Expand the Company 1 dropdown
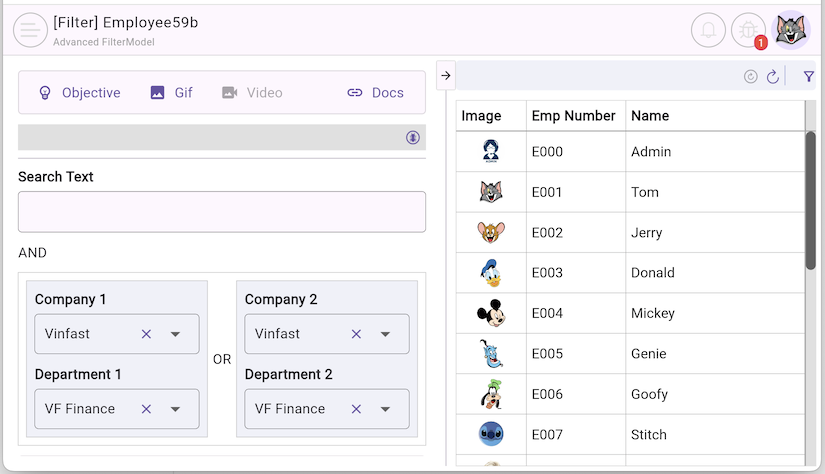Viewport: 825px width, 474px height. pyautogui.click(x=175, y=334)
